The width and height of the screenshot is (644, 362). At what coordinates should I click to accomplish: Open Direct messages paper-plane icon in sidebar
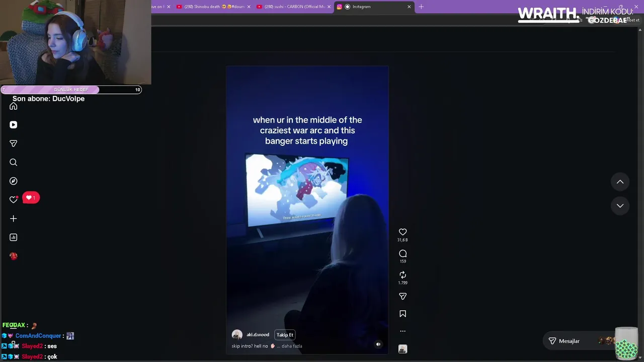point(14,143)
